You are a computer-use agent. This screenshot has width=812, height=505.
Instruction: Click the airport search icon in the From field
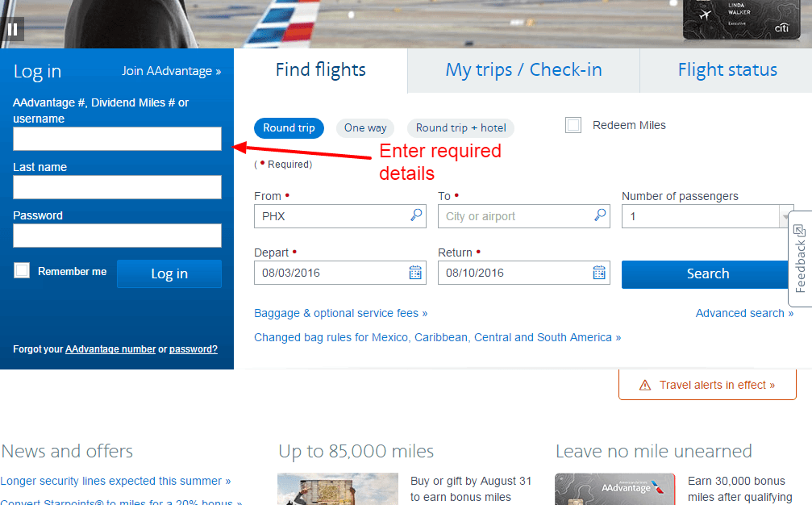(x=414, y=216)
